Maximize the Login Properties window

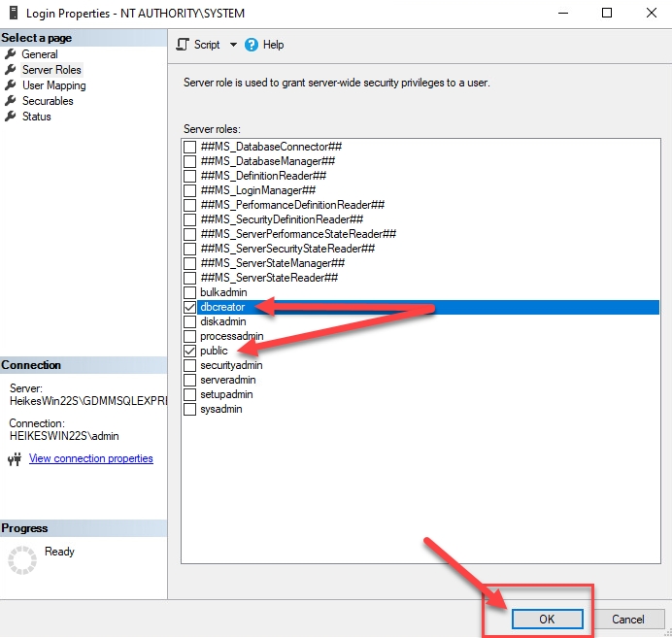click(607, 13)
